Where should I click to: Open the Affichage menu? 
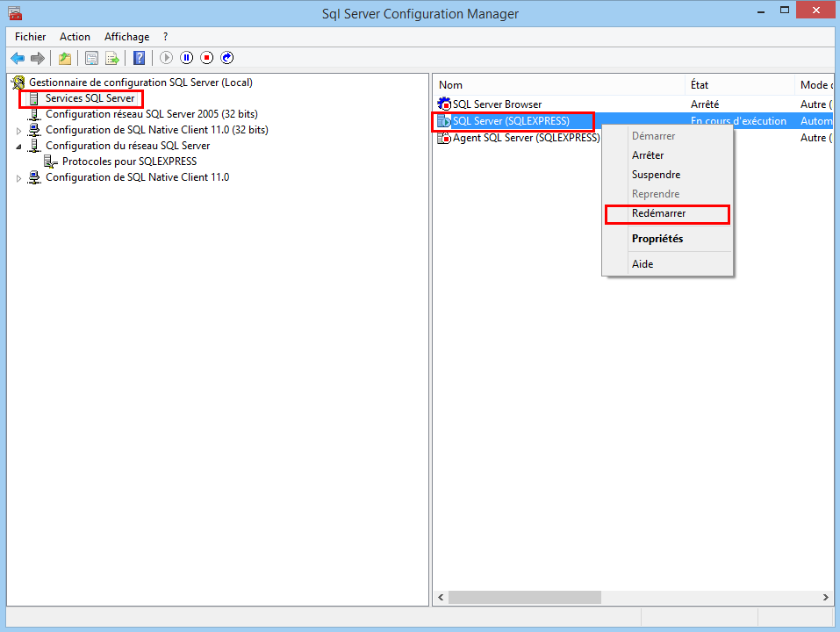click(127, 37)
